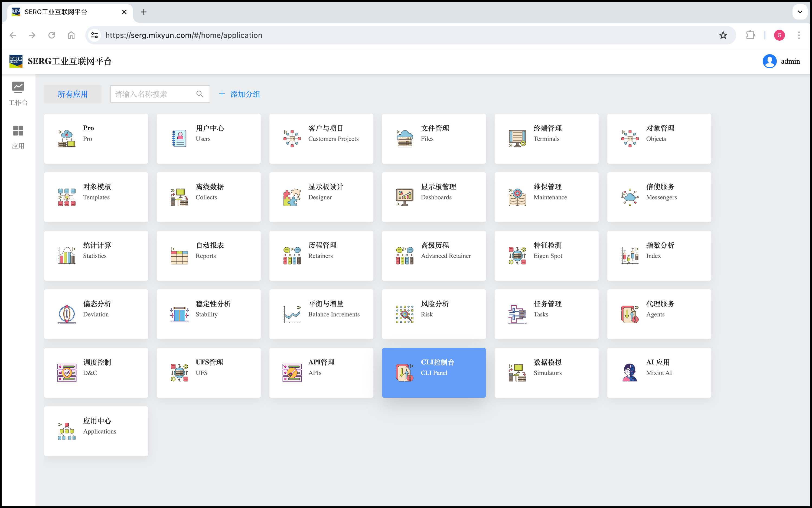Open the admin user account menu
This screenshot has width=812, height=508.
(781, 62)
